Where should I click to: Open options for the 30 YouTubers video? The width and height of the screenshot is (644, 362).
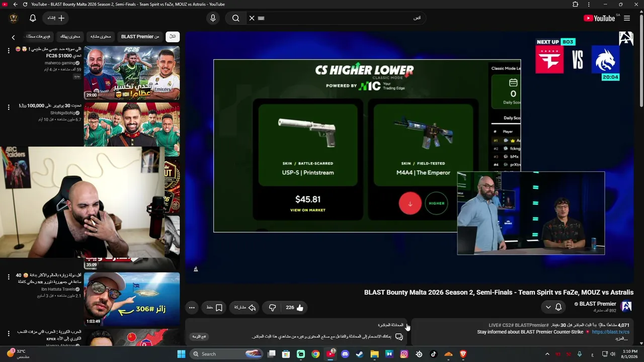9,107
